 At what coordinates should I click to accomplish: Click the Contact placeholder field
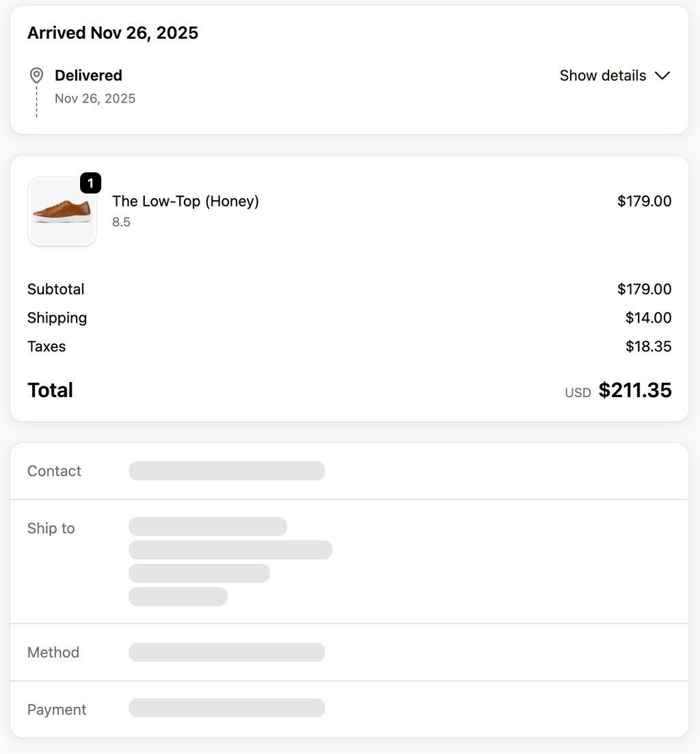227,471
